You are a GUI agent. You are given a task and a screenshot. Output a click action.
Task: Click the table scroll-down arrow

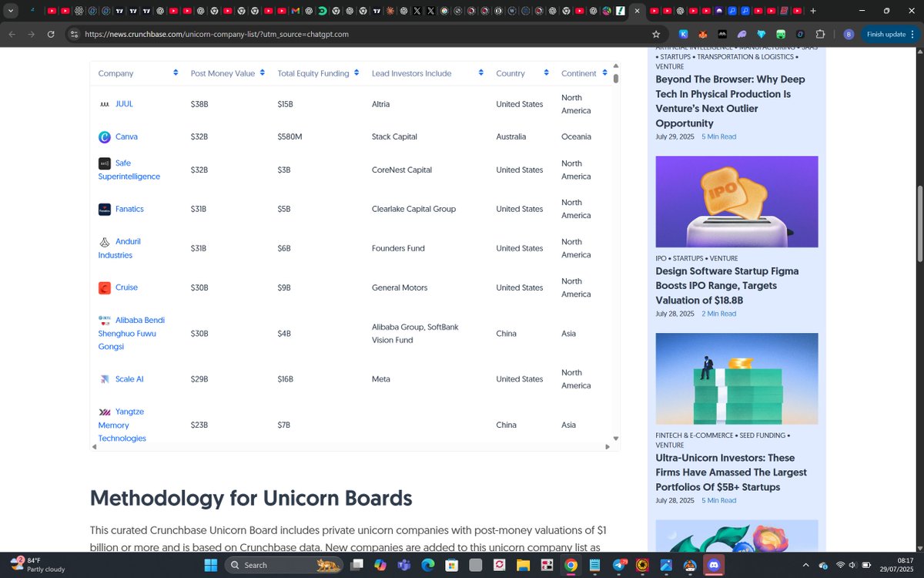point(616,439)
